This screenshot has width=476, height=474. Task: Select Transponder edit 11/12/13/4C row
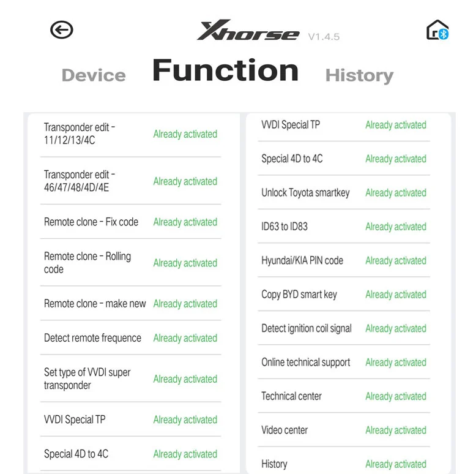(x=130, y=134)
